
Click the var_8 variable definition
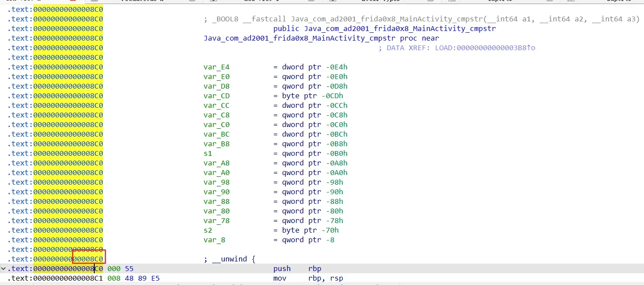(x=214, y=240)
